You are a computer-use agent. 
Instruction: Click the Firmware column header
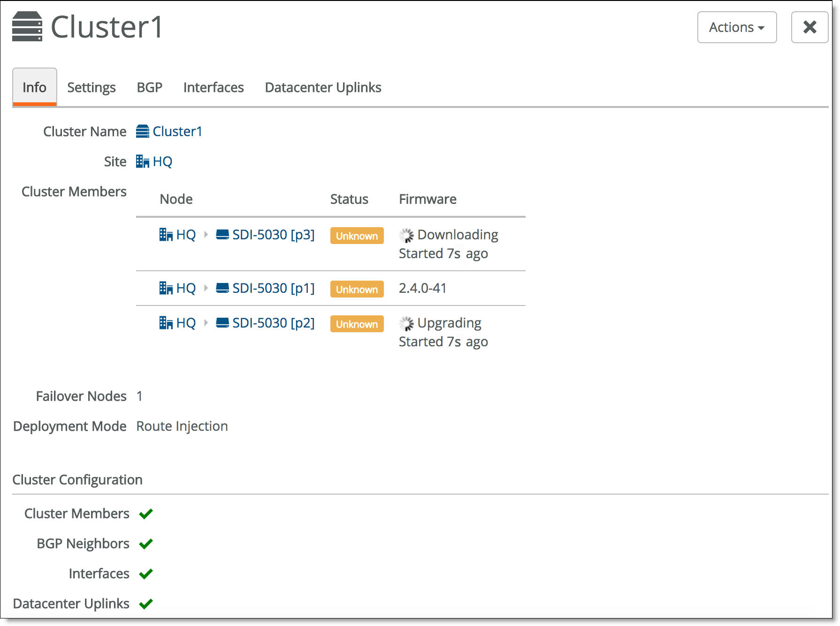428,199
